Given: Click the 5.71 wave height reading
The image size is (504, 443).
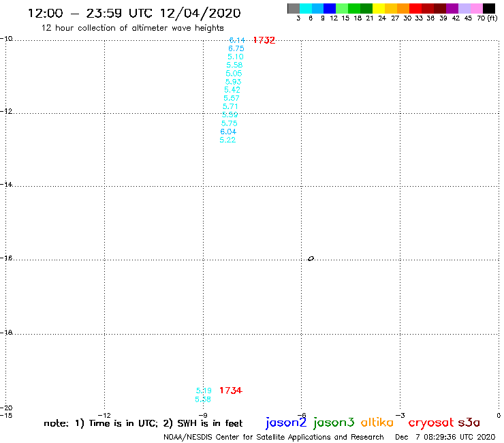Looking at the screenshot, I should point(230,106).
